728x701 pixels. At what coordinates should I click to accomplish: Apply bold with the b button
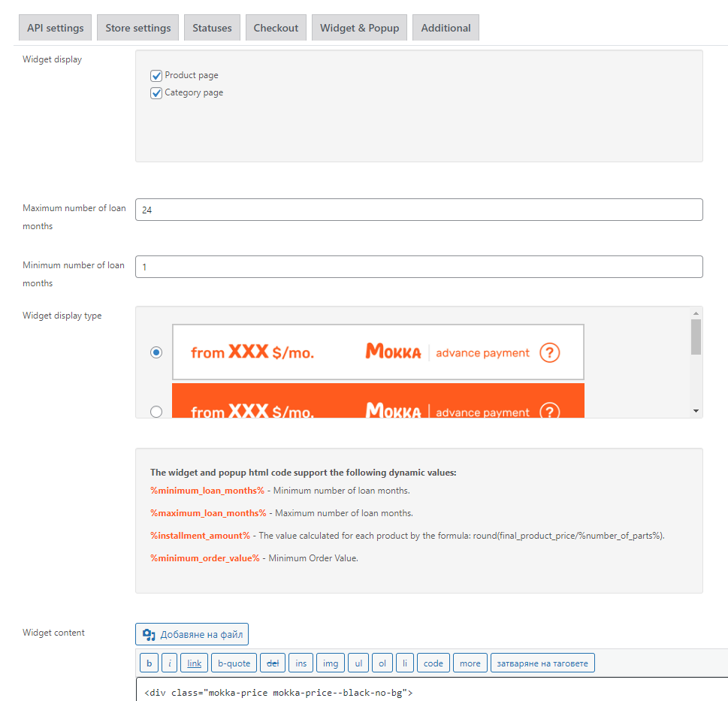(149, 663)
